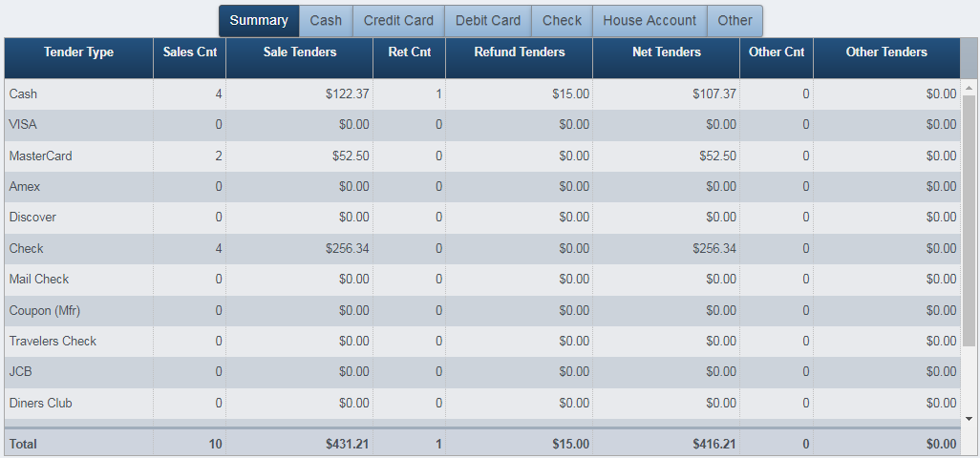Sort by Refund Tenders column header
980x458 pixels.
[x=519, y=52]
